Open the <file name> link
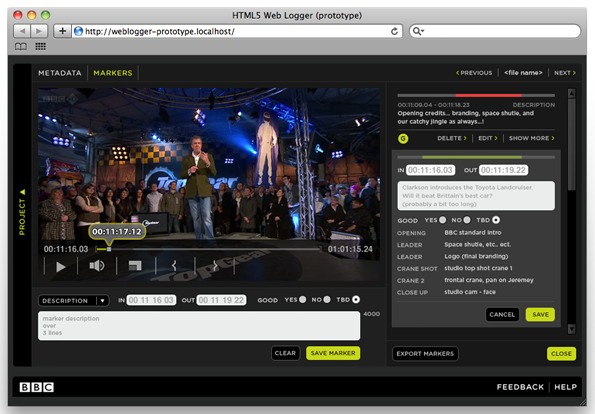The height and width of the screenshot is (414, 595). (523, 72)
